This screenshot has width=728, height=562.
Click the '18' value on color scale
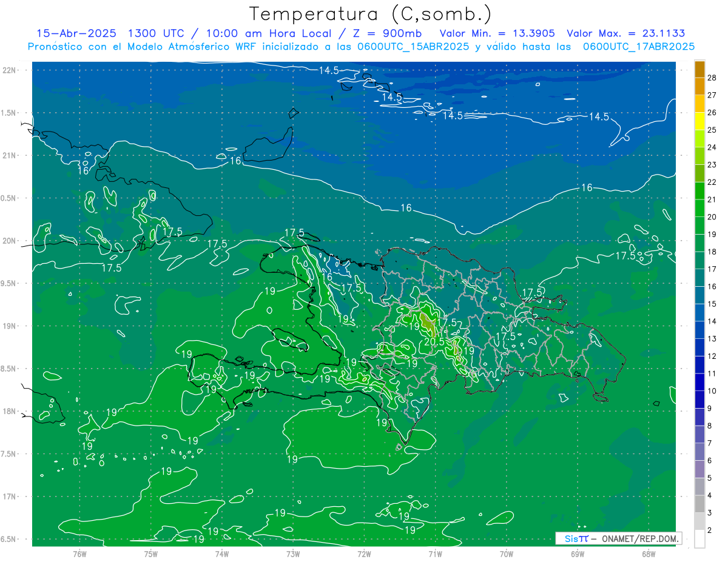pos(712,252)
